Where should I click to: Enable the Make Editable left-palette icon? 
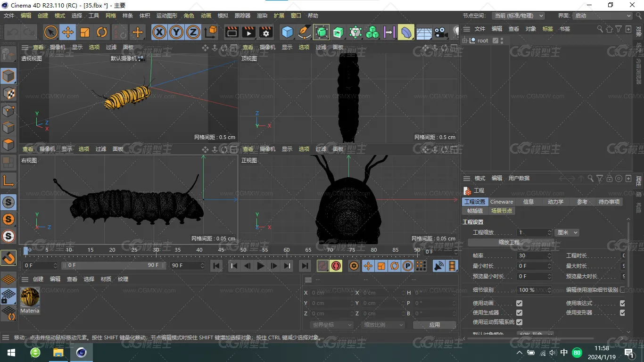click(x=8, y=55)
